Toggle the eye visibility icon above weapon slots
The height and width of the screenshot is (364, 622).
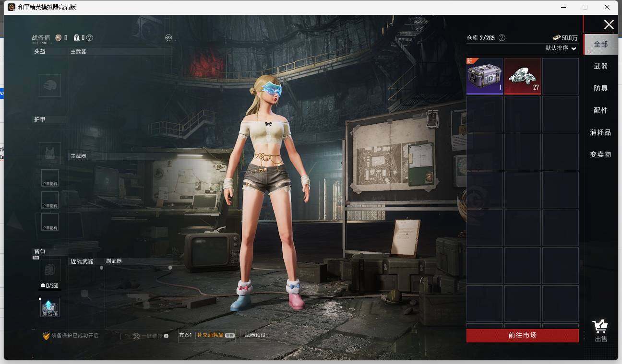168,38
